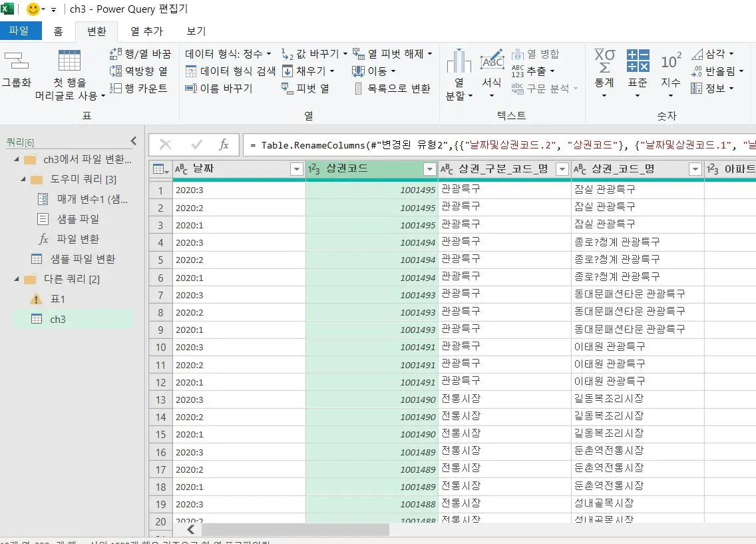Switch to 변환 tab
The image size is (756, 544).
tap(96, 31)
